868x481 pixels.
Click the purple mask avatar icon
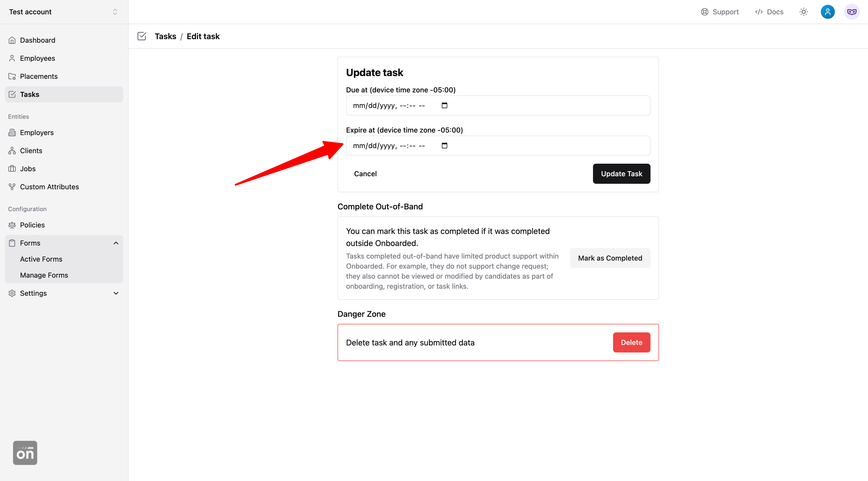coord(851,12)
